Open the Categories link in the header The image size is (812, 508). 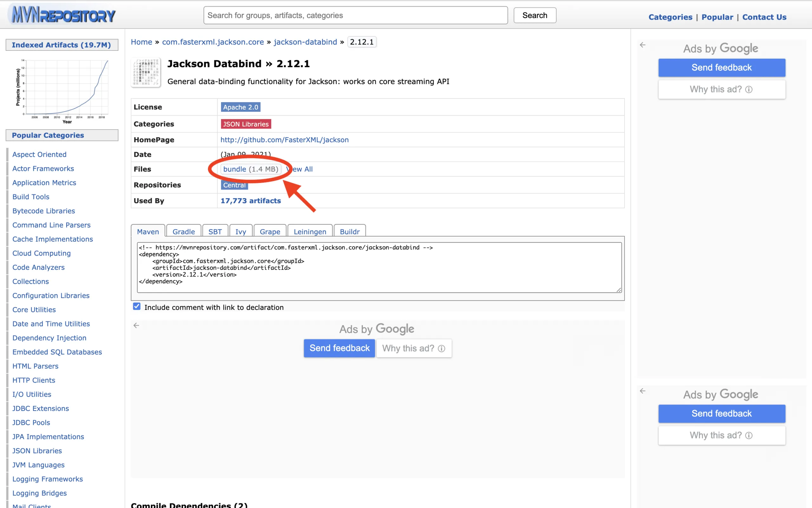[670, 17]
